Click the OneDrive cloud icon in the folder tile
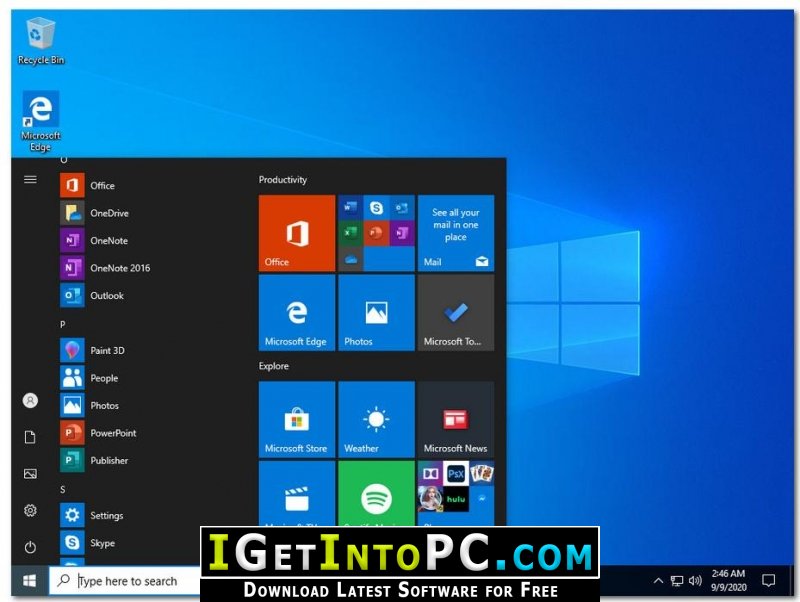This screenshot has height=602, width=800. click(351, 259)
